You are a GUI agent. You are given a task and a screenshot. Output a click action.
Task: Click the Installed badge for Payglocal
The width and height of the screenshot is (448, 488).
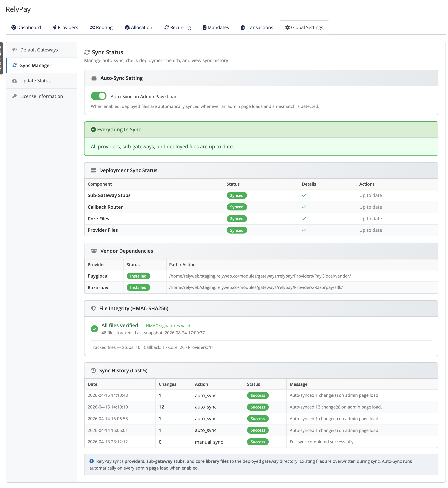coord(138,276)
